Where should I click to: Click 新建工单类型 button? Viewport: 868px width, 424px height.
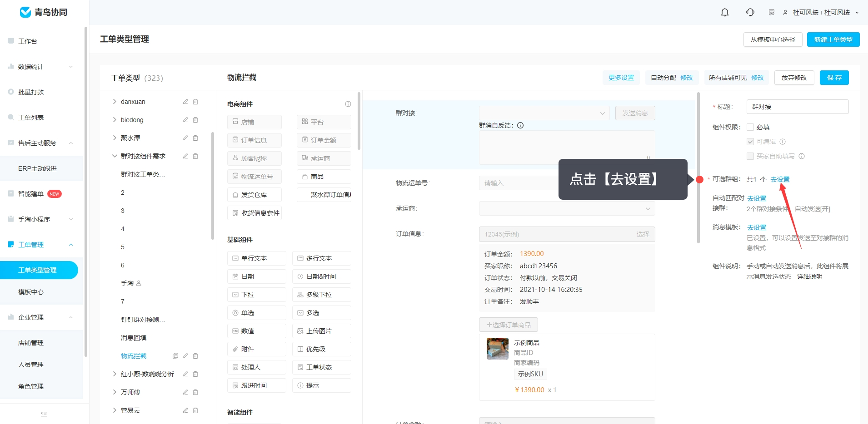coord(833,39)
